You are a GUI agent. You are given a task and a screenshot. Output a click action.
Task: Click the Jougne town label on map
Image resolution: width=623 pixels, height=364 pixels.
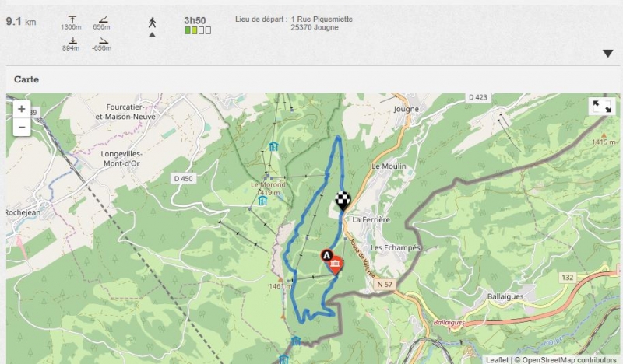(x=406, y=109)
